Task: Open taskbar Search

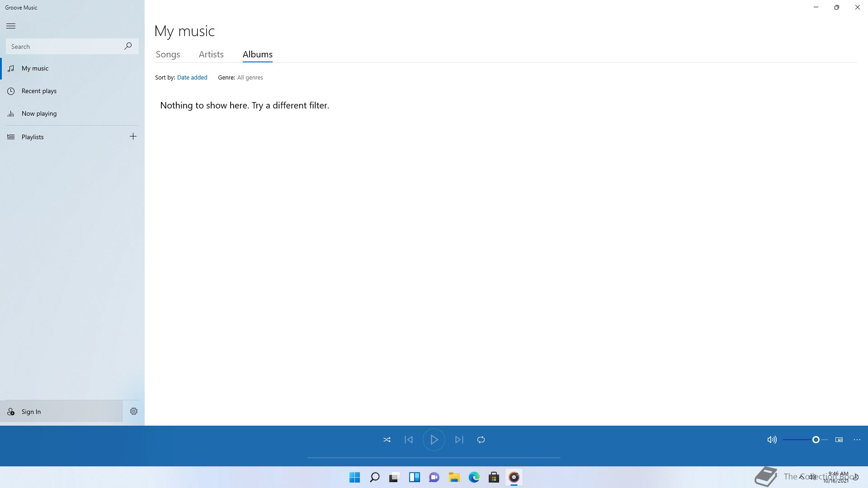Action: point(375,477)
